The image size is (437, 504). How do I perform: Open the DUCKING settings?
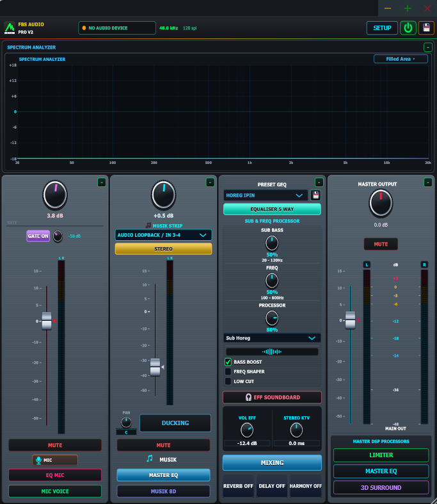point(175,423)
